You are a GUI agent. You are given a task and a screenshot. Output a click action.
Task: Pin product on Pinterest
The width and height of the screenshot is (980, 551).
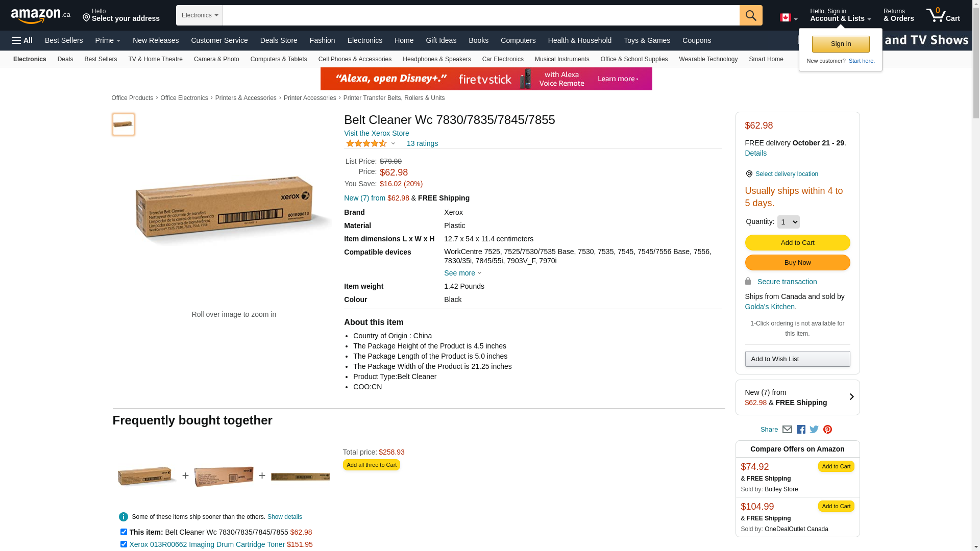coord(827,430)
